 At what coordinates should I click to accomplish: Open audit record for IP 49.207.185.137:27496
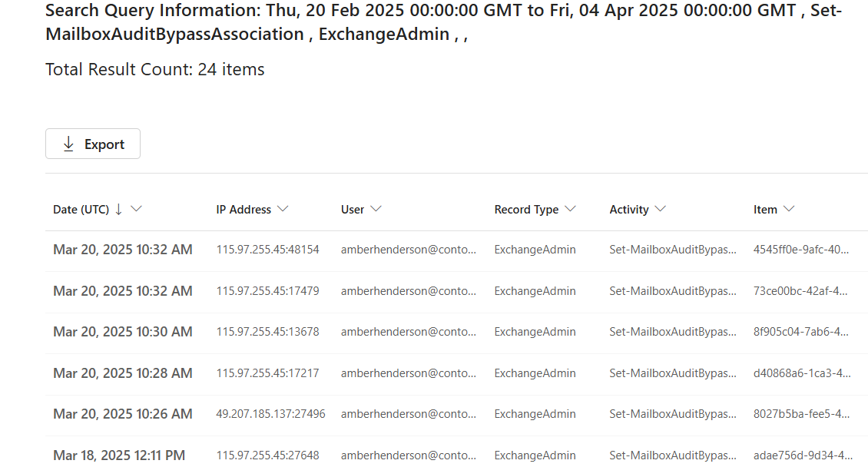pyautogui.click(x=270, y=413)
